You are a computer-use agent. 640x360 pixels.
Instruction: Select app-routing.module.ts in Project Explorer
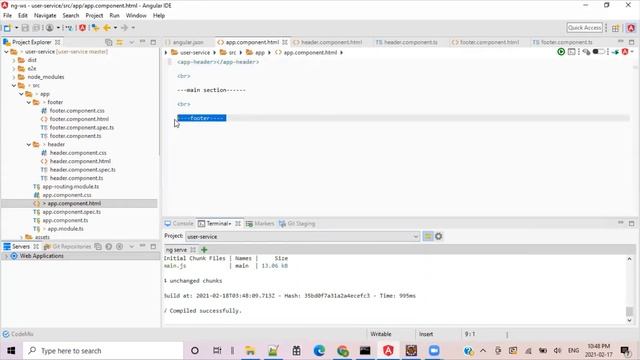tap(70, 187)
